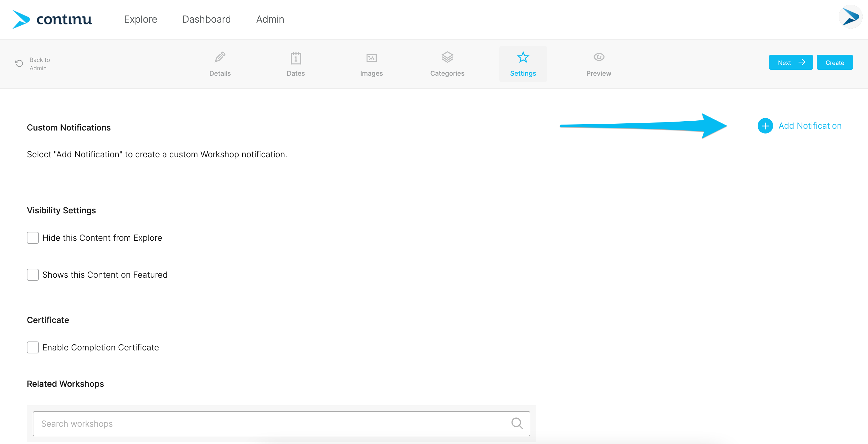The width and height of the screenshot is (868, 444).
Task: Click the Continu logo
Action: 52,19
